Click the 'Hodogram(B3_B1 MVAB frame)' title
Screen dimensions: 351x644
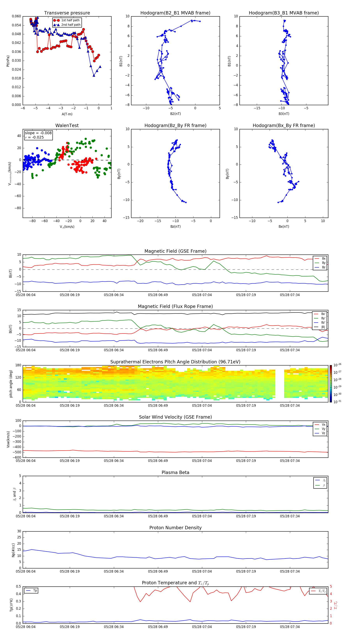284,13
